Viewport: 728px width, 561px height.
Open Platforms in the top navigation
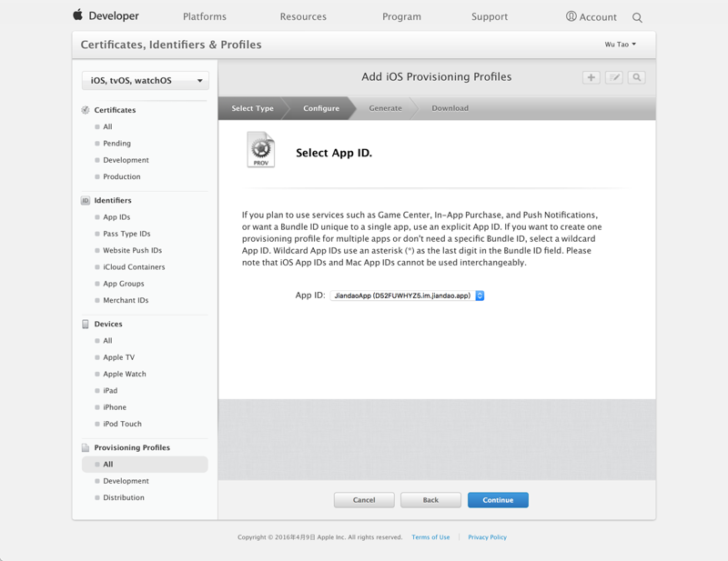205,16
